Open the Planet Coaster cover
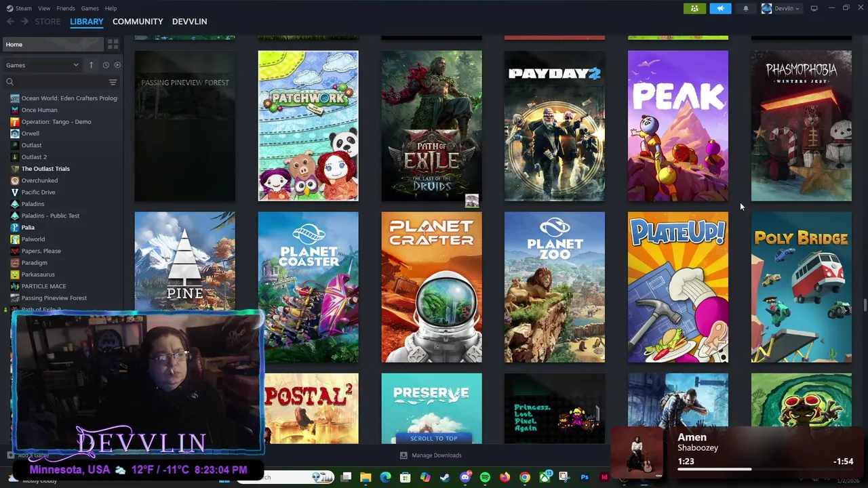The image size is (868, 488). pos(310,287)
